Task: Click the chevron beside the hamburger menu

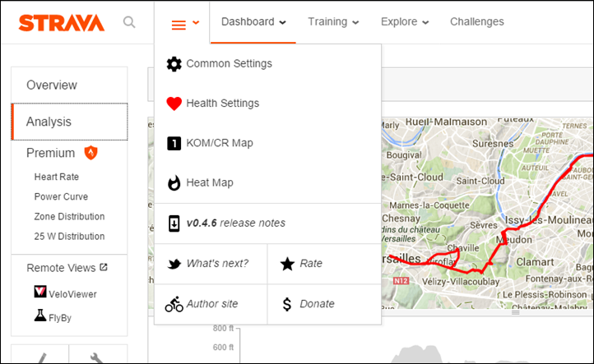Action: 196,23
